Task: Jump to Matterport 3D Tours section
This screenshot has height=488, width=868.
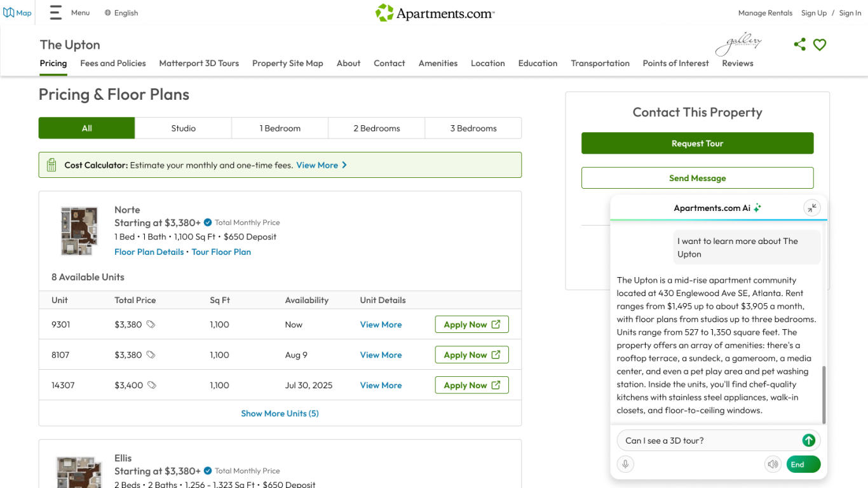Action: 199,64
